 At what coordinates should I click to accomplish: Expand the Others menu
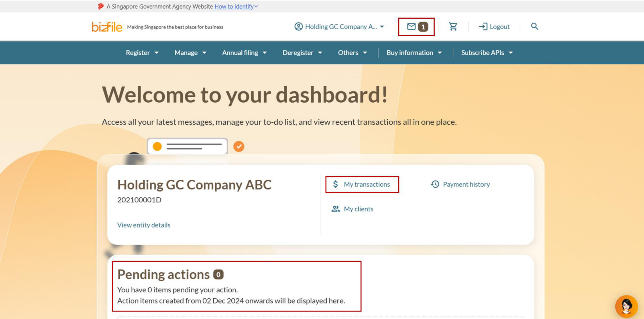tap(352, 52)
